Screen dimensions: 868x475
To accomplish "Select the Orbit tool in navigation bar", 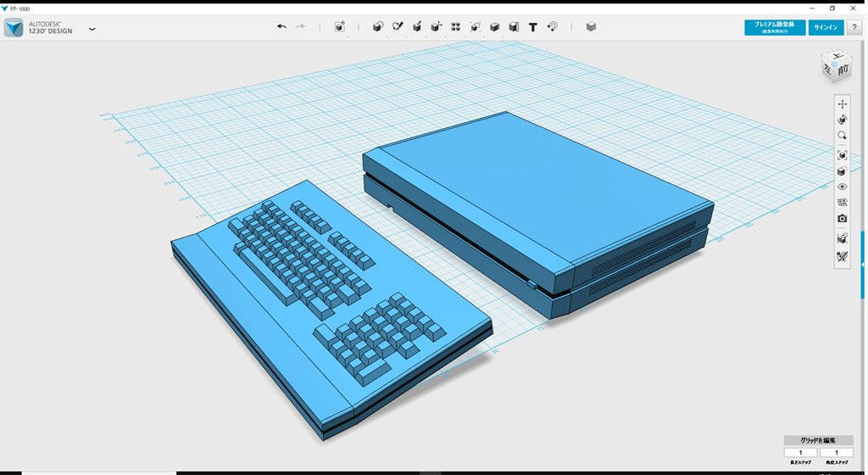I will click(x=842, y=120).
